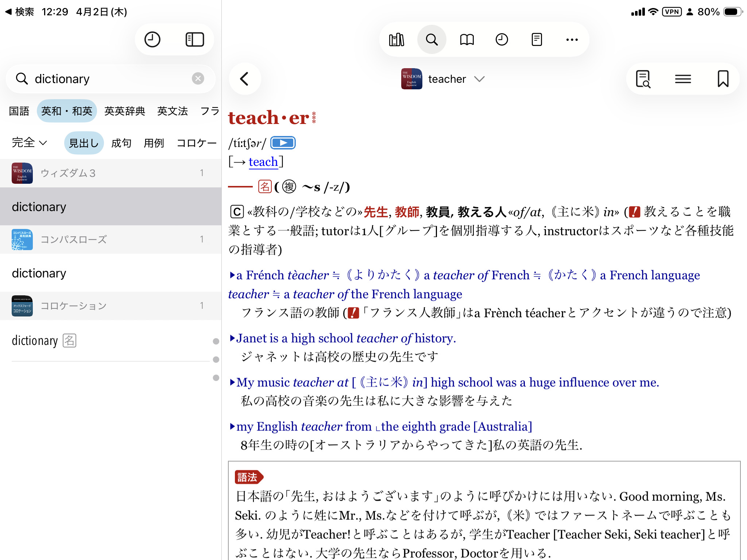Open the bookshelf library icon
The image size is (747, 560).
point(396,39)
